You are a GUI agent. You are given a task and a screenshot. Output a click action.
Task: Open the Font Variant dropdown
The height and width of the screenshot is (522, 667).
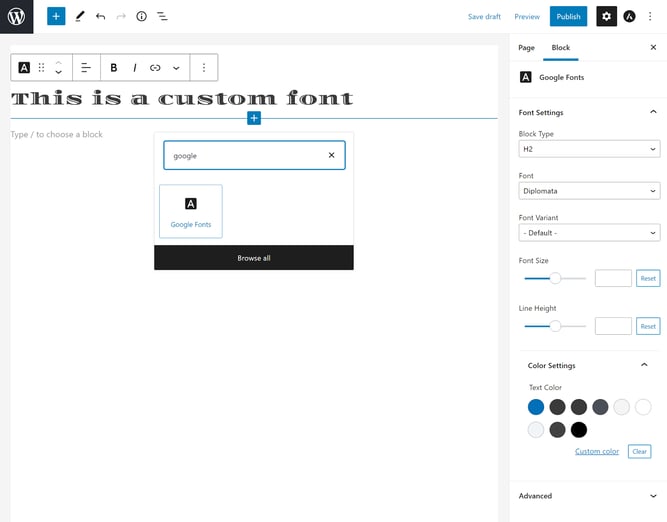pyautogui.click(x=589, y=233)
